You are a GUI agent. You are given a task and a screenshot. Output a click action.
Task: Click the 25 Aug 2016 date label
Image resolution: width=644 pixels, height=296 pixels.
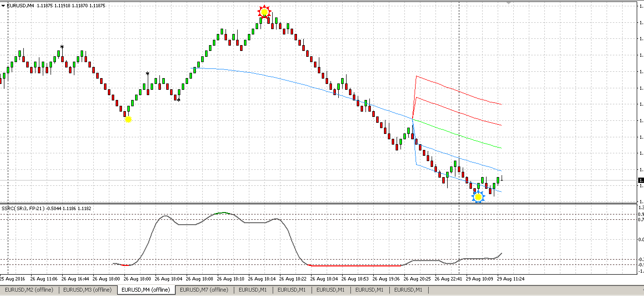pyautogui.click(x=12, y=279)
